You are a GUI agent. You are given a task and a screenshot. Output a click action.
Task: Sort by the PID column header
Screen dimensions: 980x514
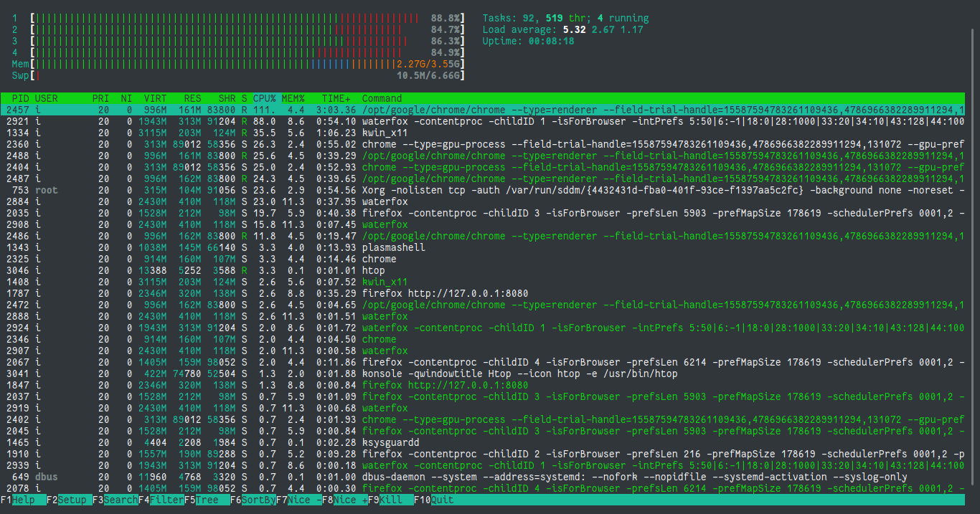click(x=21, y=98)
